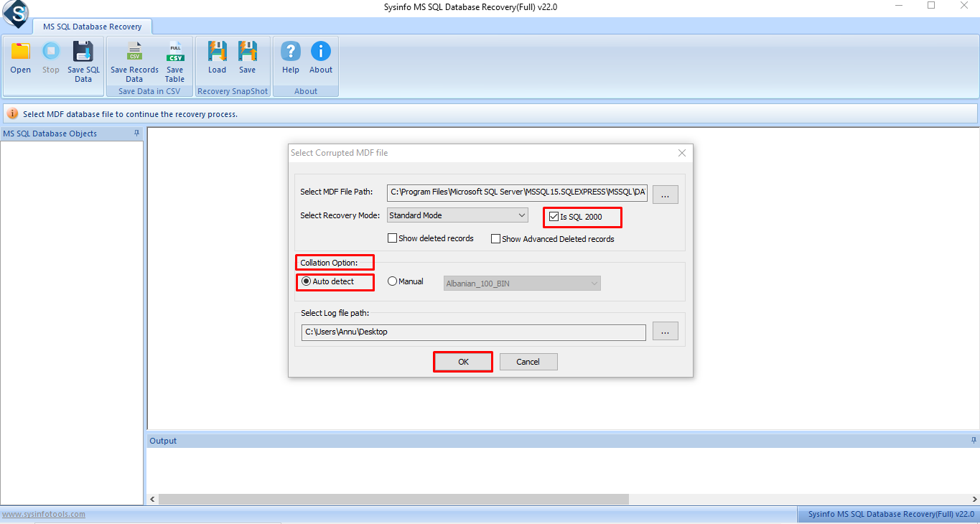Click OK to confirm MDF selection
This screenshot has width=980, height=524.
click(x=463, y=362)
